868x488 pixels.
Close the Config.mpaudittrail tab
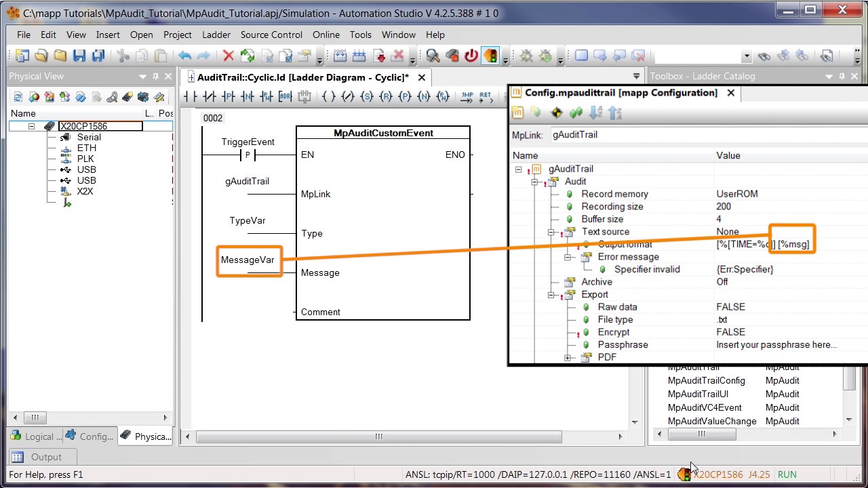click(731, 93)
